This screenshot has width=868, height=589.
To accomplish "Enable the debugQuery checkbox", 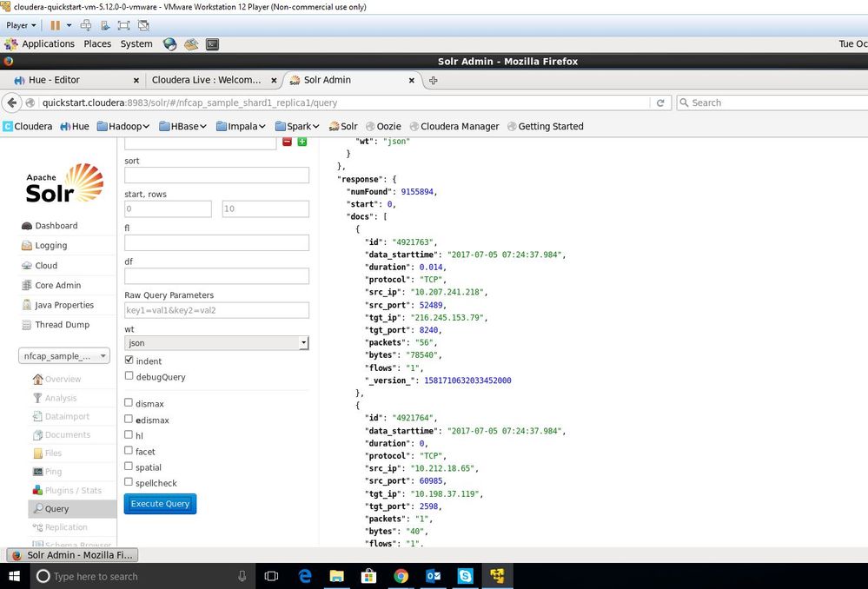I will click(x=129, y=376).
